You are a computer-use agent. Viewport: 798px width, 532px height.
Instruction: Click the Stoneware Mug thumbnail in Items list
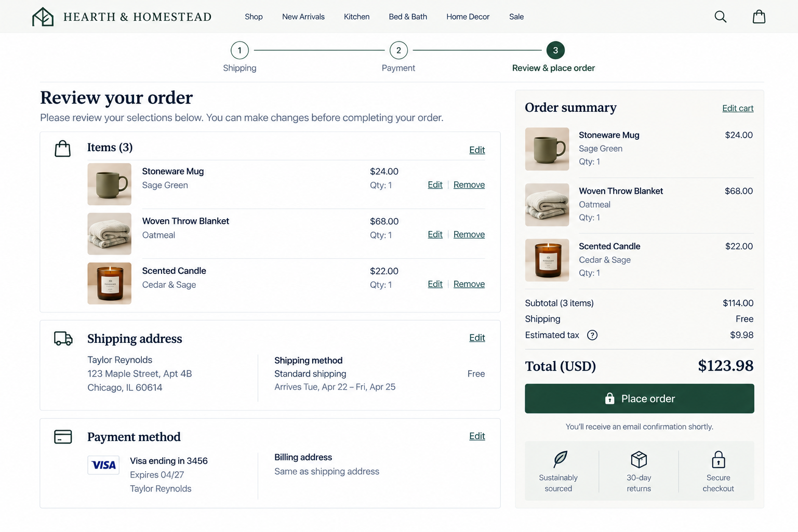click(x=109, y=184)
